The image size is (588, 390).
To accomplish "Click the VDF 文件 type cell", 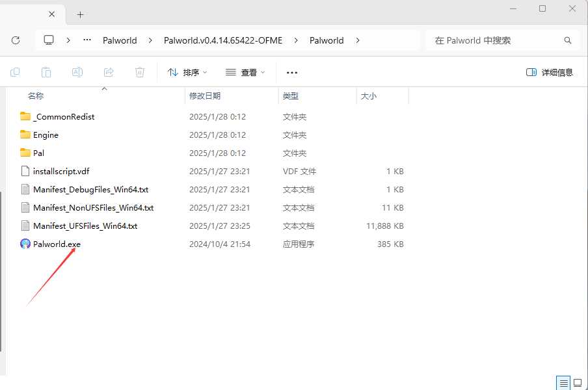I will coord(299,171).
